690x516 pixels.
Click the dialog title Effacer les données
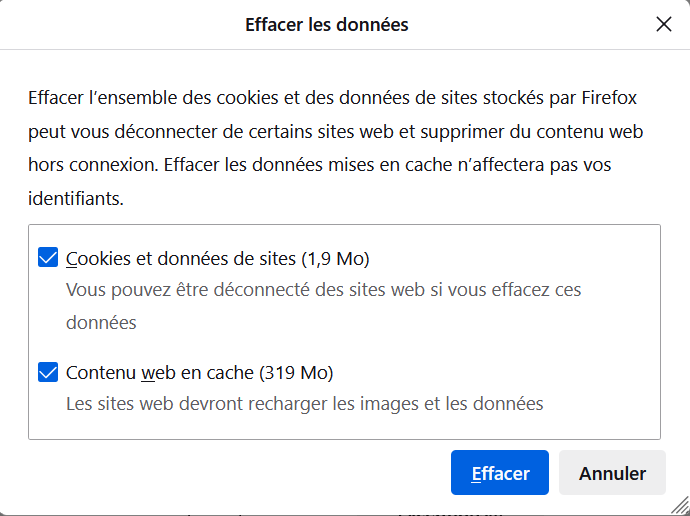327,24
